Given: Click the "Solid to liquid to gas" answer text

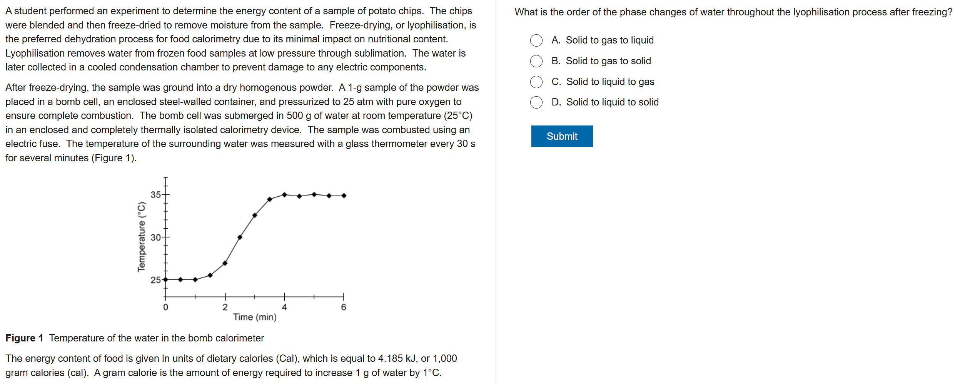Looking at the screenshot, I should (610, 82).
